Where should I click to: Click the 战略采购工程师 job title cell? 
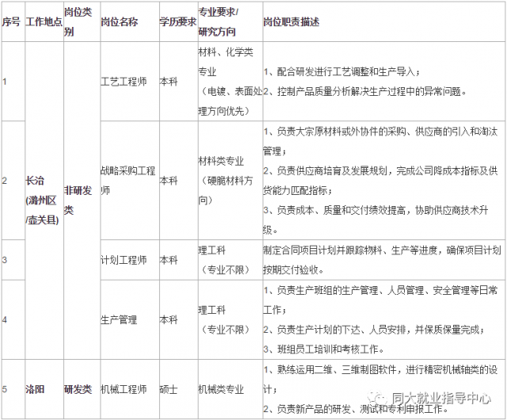point(128,180)
